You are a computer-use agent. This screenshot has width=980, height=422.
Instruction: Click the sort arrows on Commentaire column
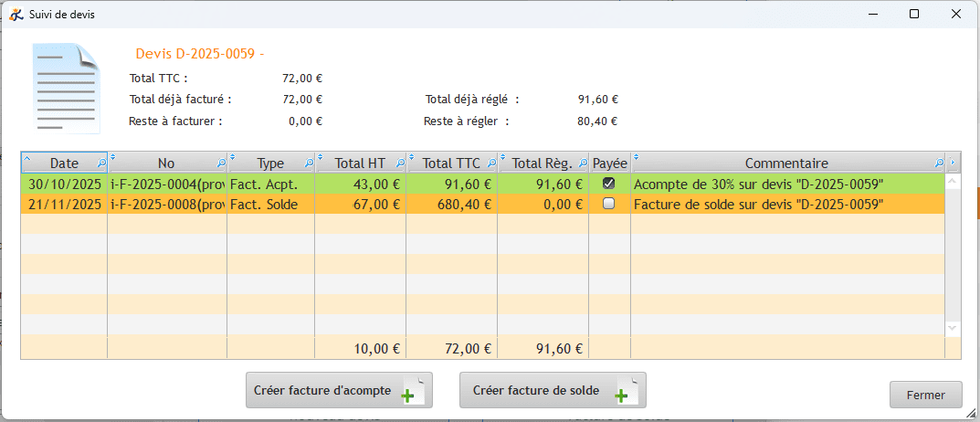(x=637, y=158)
